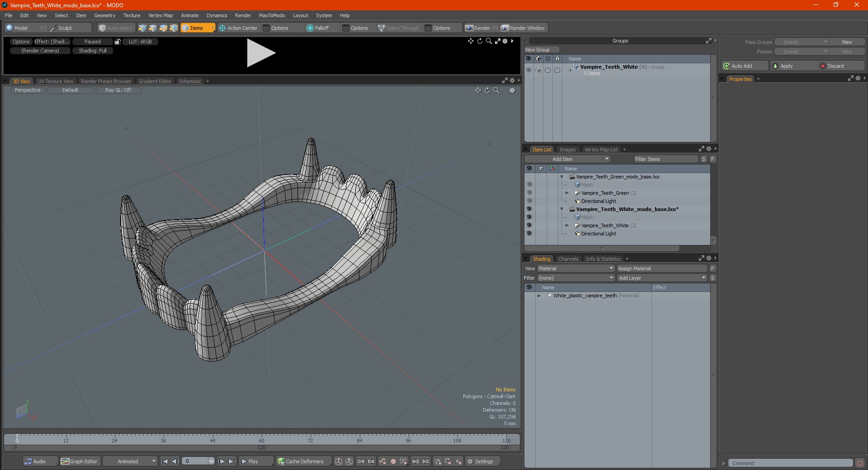The width and height of the screenshot is (868, 470).
Task: Toggle the Options checkbox after Select Through
Action: point(428,28)
